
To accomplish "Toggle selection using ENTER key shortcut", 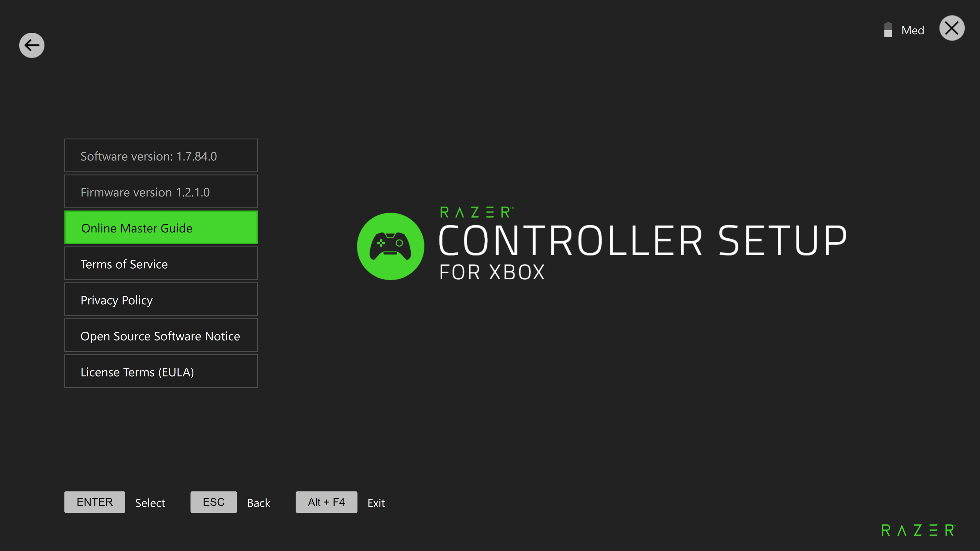I will [x=94, y=502].
